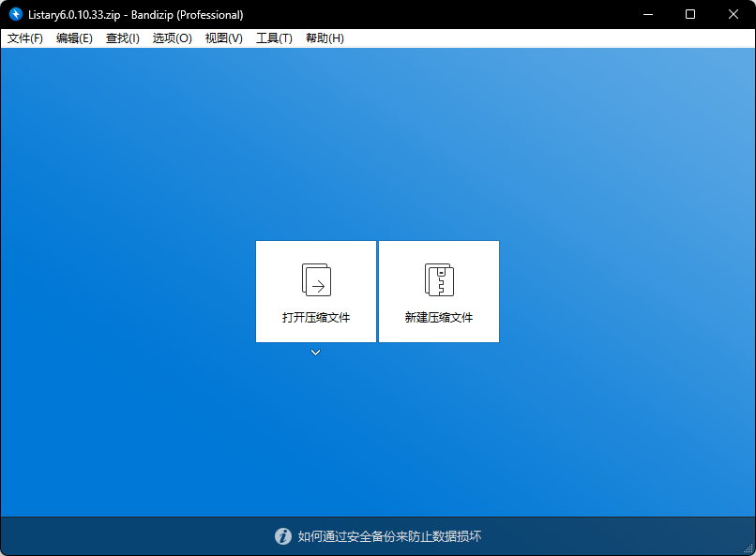Image resolution: width=756 pixels, height=556 pixels.
Task: Open the 文件(F) menu
Action: [25, 38]
